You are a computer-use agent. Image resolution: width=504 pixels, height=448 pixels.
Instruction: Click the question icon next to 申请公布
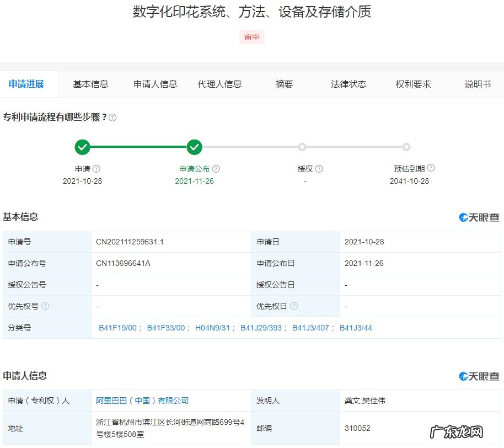[216, 169]
